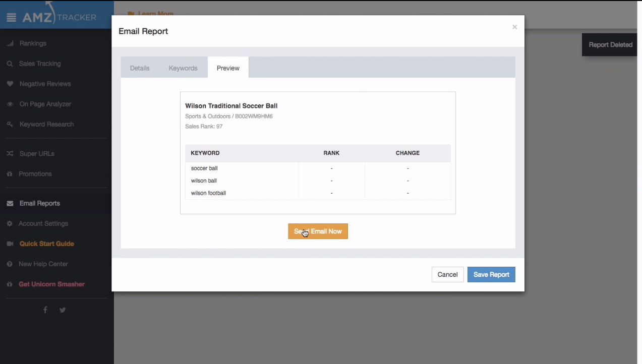The image size is (642, 364).
Task: Open the Quick Start Guide link
Action: (47, 244)
